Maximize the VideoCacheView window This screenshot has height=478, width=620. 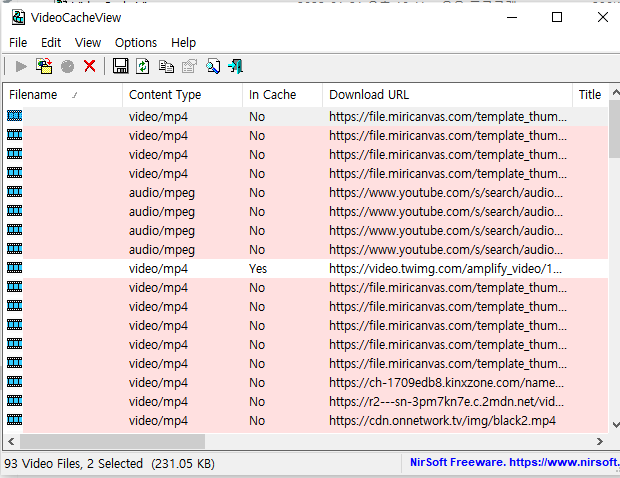(x=557, y=17)
